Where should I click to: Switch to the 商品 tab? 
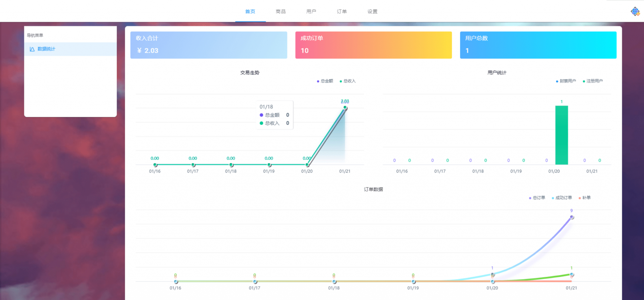[x=281, y=12]
